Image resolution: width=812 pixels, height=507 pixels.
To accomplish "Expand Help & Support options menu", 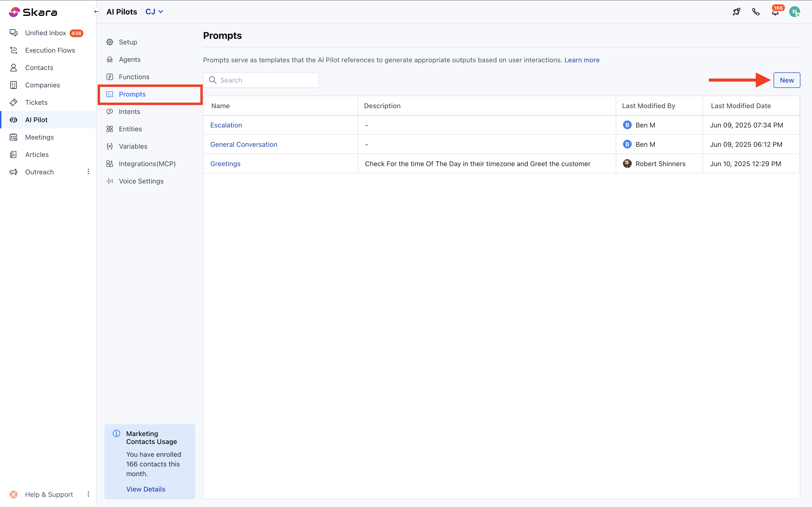I will point(88,494).
